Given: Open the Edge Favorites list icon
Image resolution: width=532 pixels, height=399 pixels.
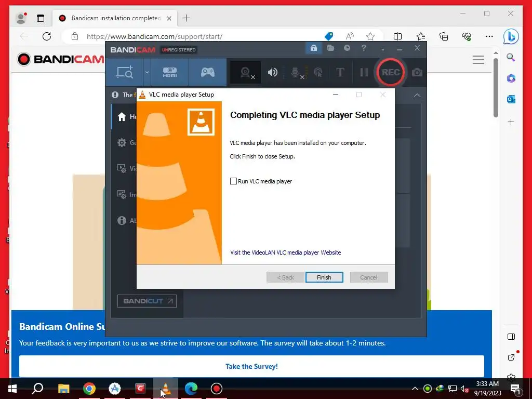Looking at the screenshot, I should click(421, 36).
